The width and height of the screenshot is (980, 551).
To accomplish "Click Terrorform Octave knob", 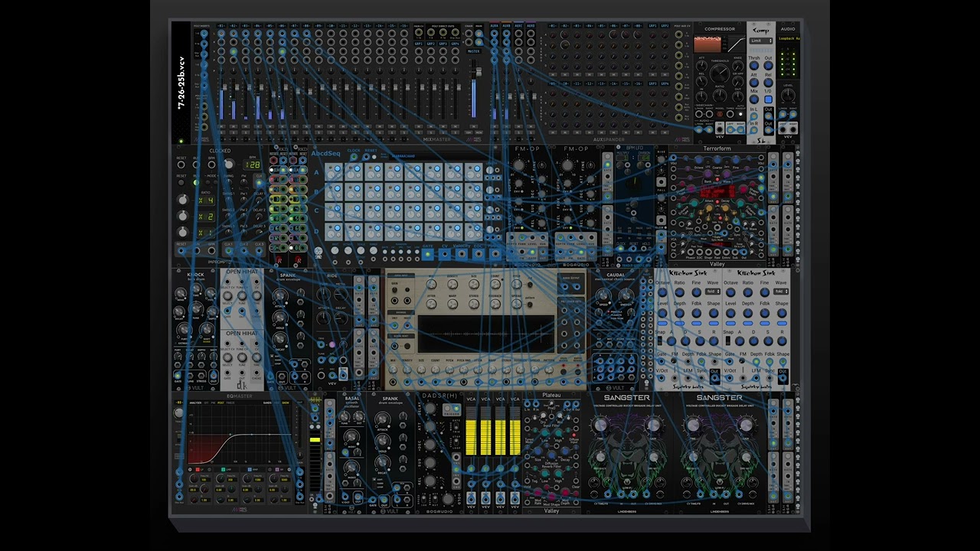I will tap(698, 160).
